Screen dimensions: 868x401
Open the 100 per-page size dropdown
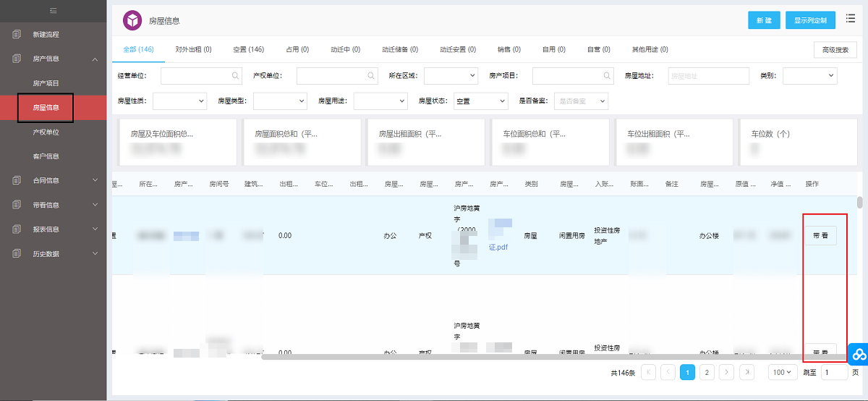pyautogui.click(x=782, y=372)
